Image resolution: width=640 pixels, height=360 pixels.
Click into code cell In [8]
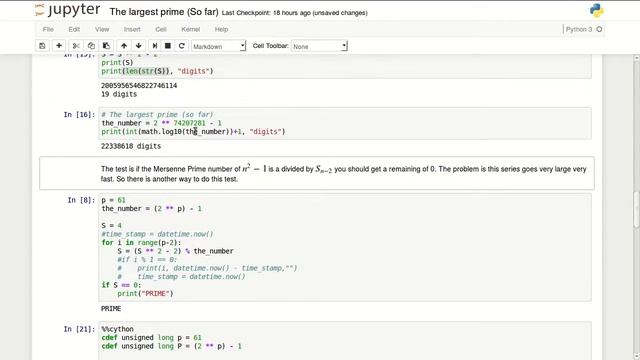(x=345, y=247)
